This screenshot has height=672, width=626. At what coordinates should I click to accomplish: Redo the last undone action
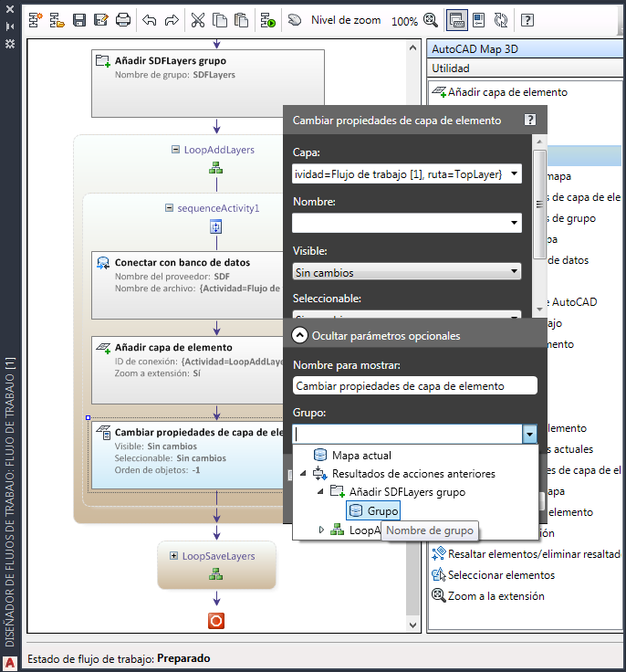172,20
